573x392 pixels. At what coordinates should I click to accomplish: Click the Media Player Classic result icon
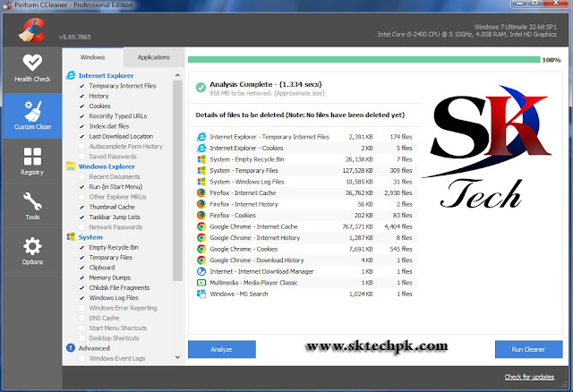(x=201, y=283)
